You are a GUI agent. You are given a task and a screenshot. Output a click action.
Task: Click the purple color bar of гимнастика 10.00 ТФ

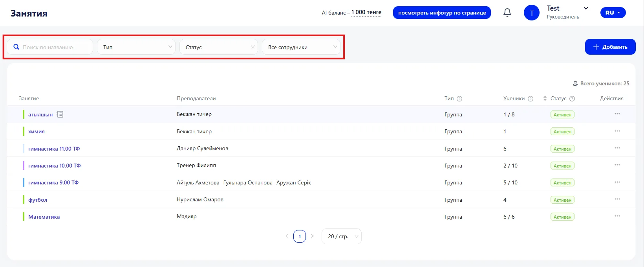[24, 166]
